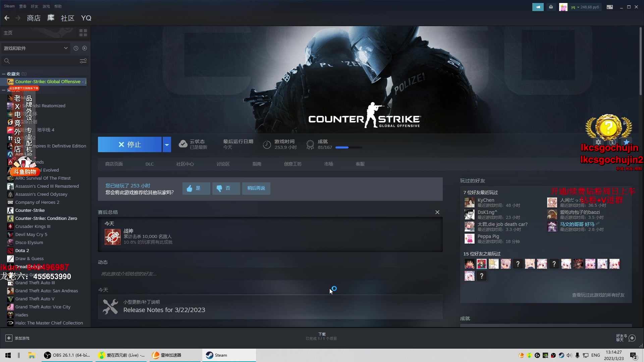
Task: Open the 游戏 menu
Action: coord(46,6)
